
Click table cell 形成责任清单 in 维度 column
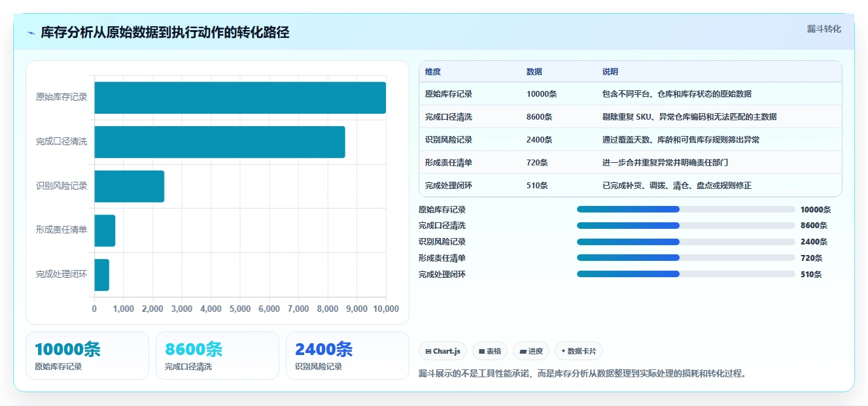click(449, 163)
